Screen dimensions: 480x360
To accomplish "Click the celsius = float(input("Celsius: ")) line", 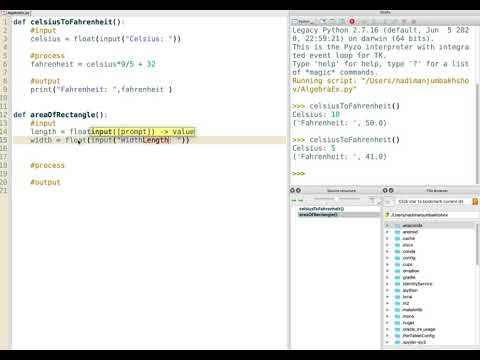I will point(106,39).
